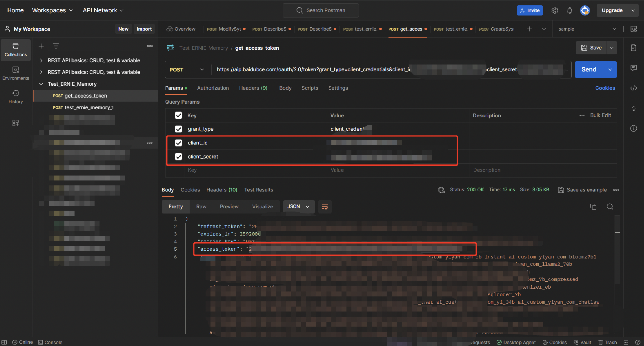This screenshot has width=644, height=346.
Task: Click the plus icon to create a collection
Action: [x=41, y=46]
